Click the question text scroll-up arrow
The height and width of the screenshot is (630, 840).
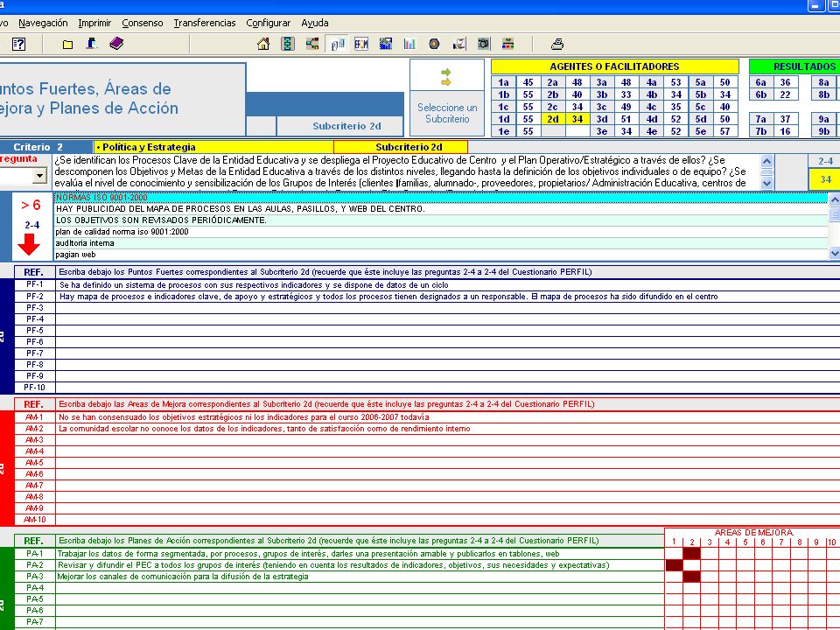click(767, 161)
